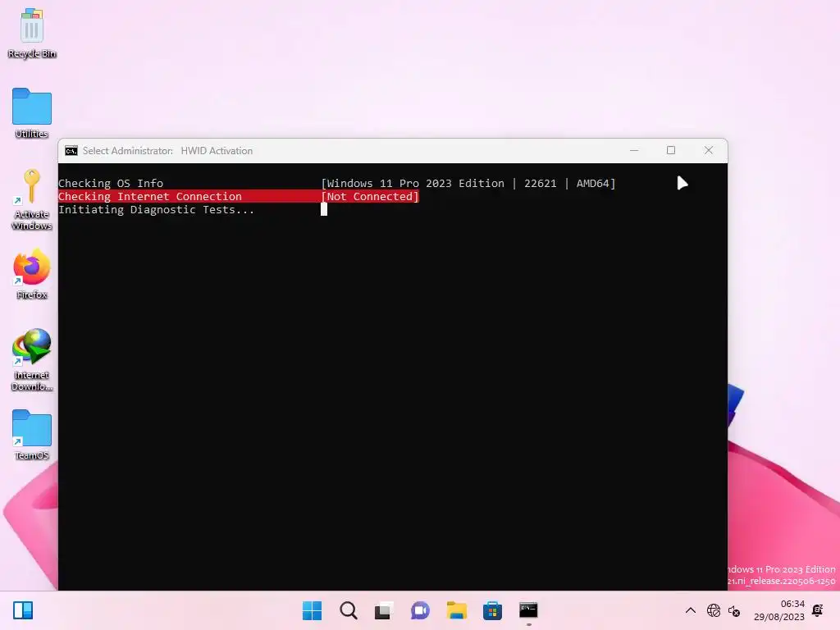Open the TeamOS folder shortcut

pyautogui.click(x=32, y=435)
